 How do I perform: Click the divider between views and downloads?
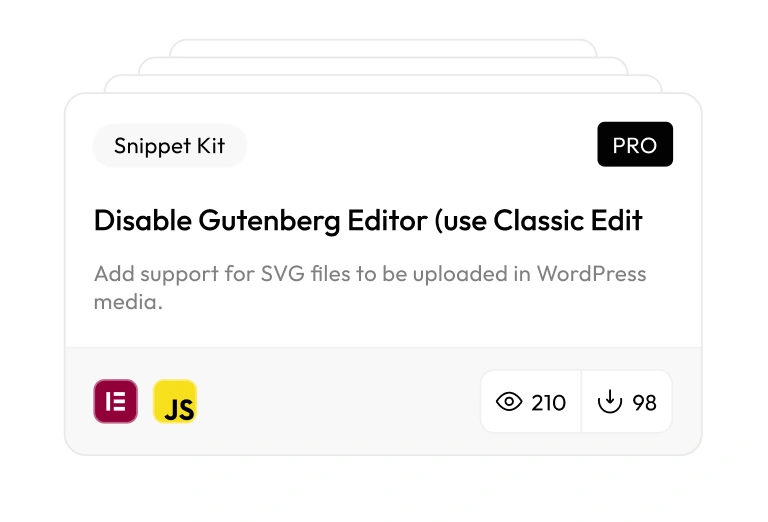pos(581,402)
